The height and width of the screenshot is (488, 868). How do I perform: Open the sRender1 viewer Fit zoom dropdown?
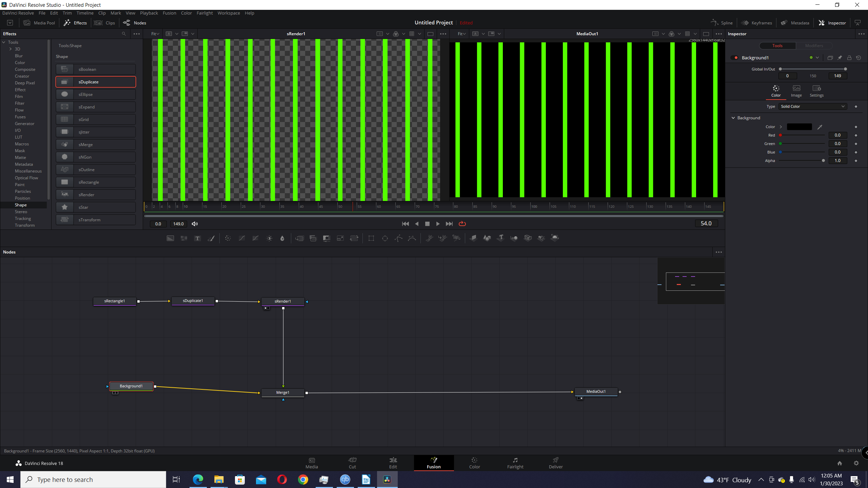click(x=155, y=34)
